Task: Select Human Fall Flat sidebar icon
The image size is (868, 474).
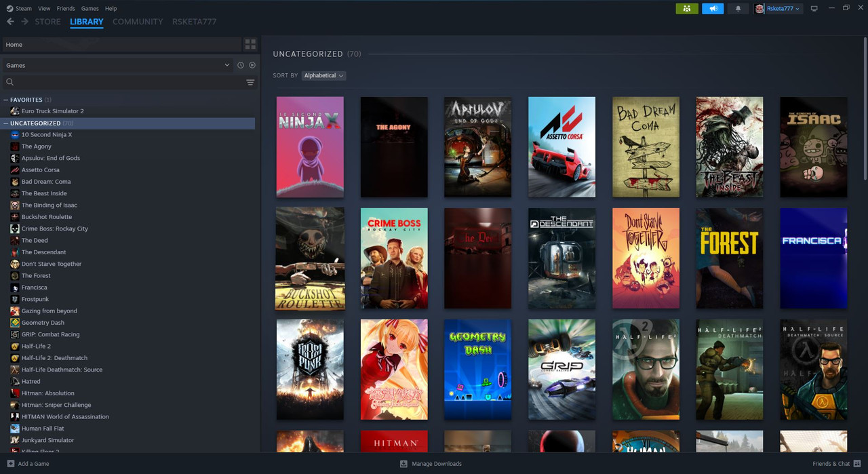Action: click(15, 429)
